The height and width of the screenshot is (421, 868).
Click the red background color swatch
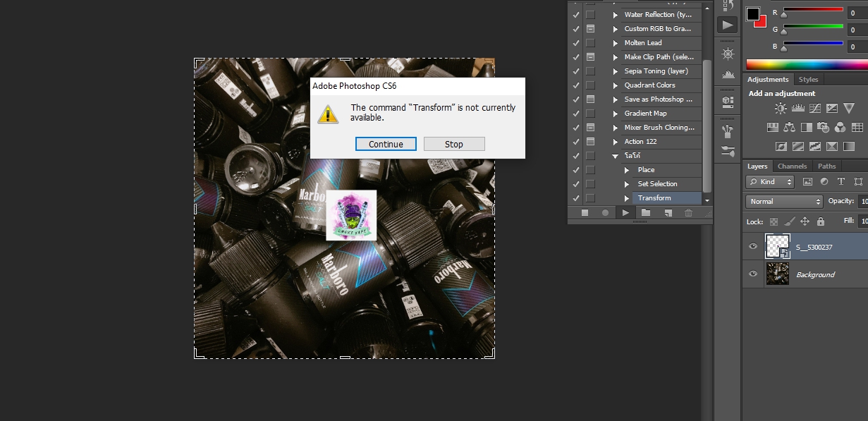click(x=762, y=23)
